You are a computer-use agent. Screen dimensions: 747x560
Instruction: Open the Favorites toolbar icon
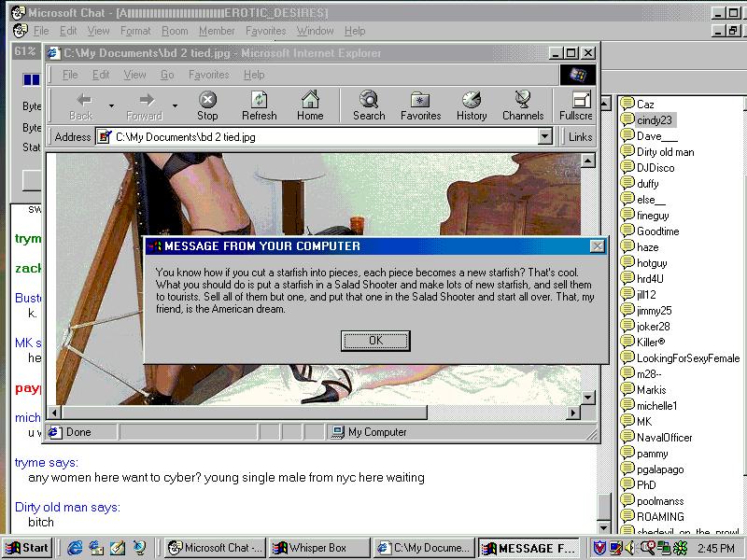click(420, 100)
